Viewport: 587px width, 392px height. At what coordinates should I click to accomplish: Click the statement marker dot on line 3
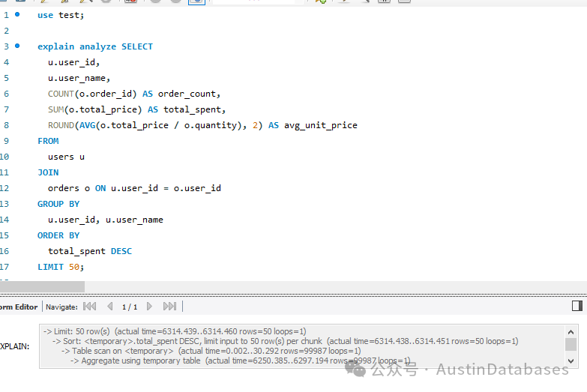(17, 46)
